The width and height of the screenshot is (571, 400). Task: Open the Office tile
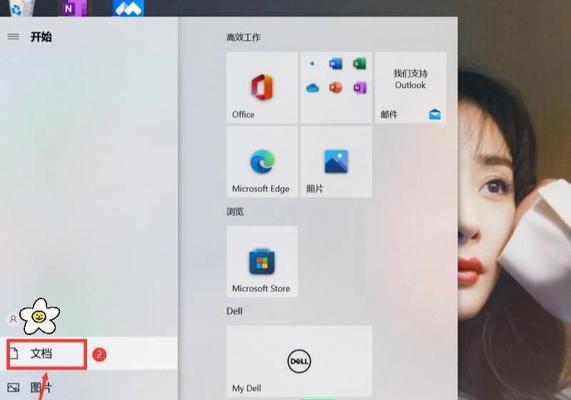(x=262, y=87)
